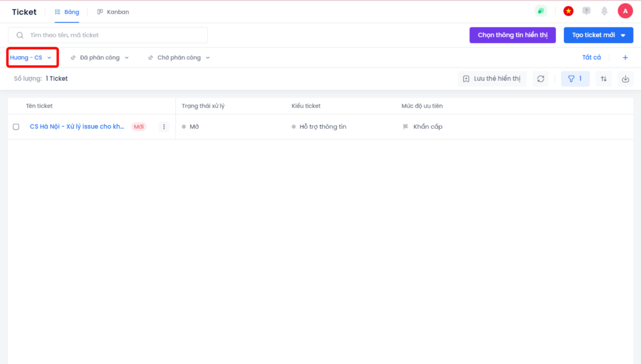This screenshot has height=364, width=641.
Task: Click the Tất cả link
Action: click(592, 57)
